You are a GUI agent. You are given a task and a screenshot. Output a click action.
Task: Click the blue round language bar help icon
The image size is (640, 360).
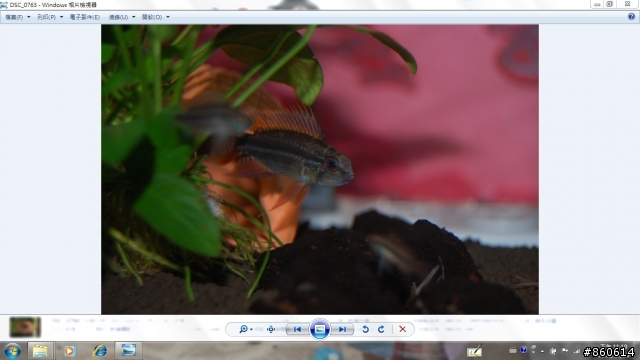524,350
